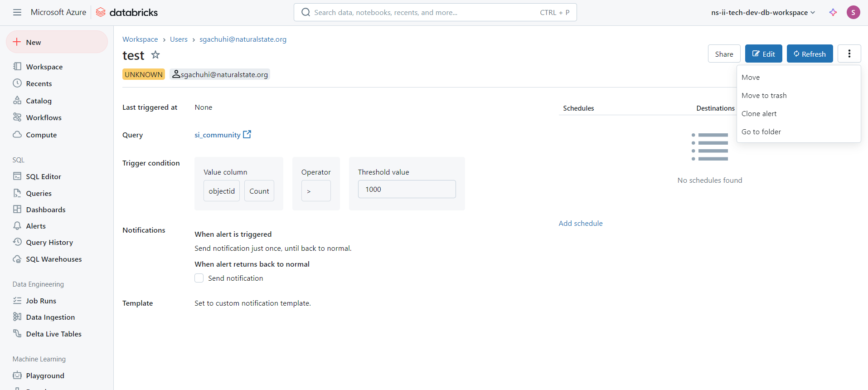868x390 pixels.
Task: Open the kebab more-options menu
Action: pos(849,54)
